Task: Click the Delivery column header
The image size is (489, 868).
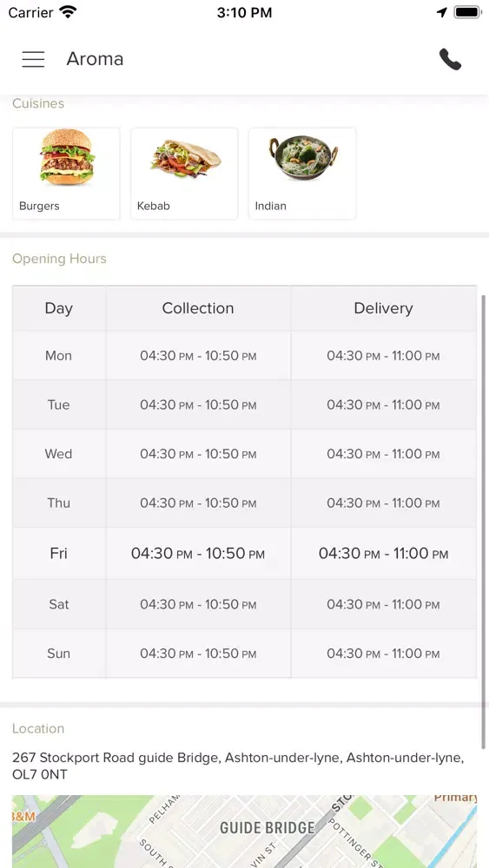Action: [383, 308]
